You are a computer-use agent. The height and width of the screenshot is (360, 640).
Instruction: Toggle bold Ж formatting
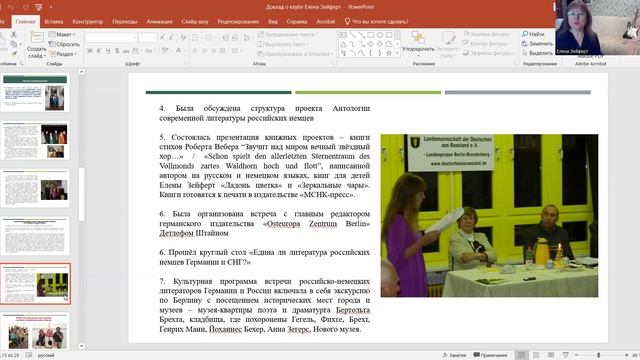pos(90,51)
